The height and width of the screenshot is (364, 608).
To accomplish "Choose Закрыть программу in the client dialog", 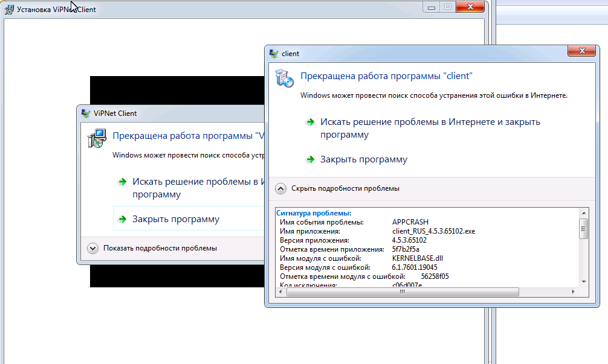I will [364, 159].
